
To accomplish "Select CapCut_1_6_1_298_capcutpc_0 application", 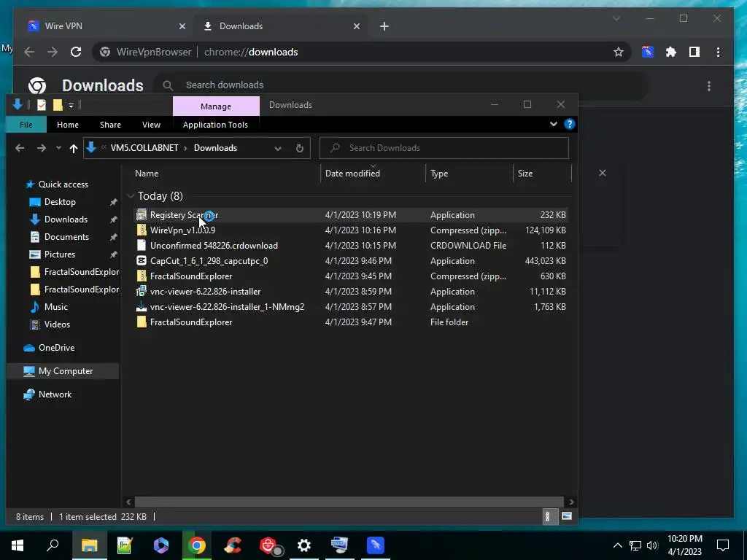I will [x=351, y=261].
